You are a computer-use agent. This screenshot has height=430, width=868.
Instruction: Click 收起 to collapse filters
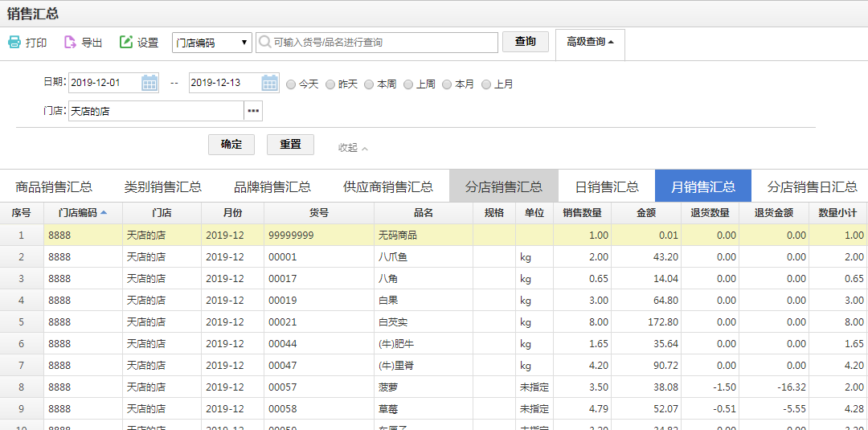[353, 148]
